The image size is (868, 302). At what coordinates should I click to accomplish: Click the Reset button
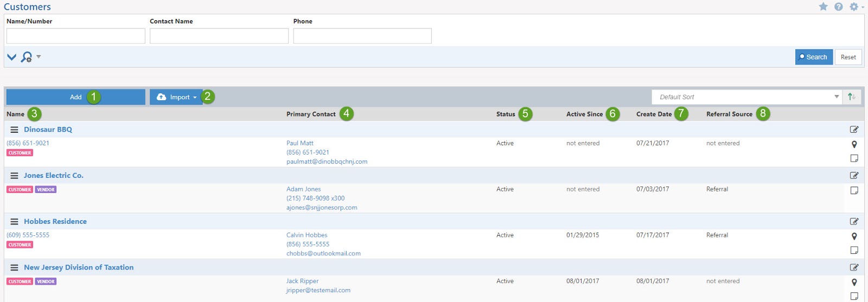(x=848, y=57)
